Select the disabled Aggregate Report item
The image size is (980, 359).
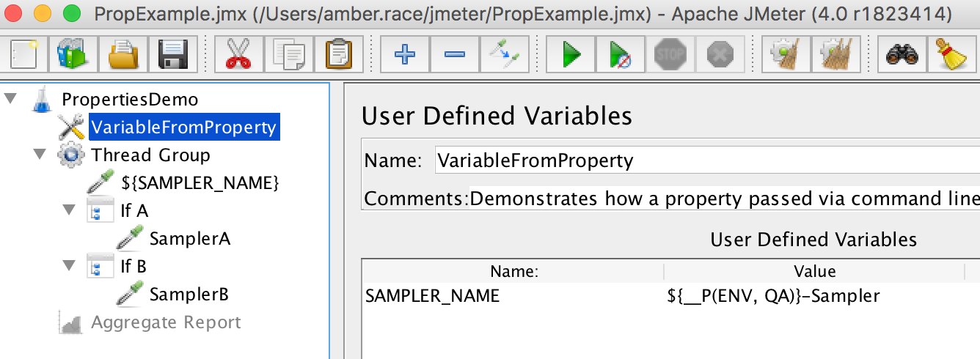166,322
